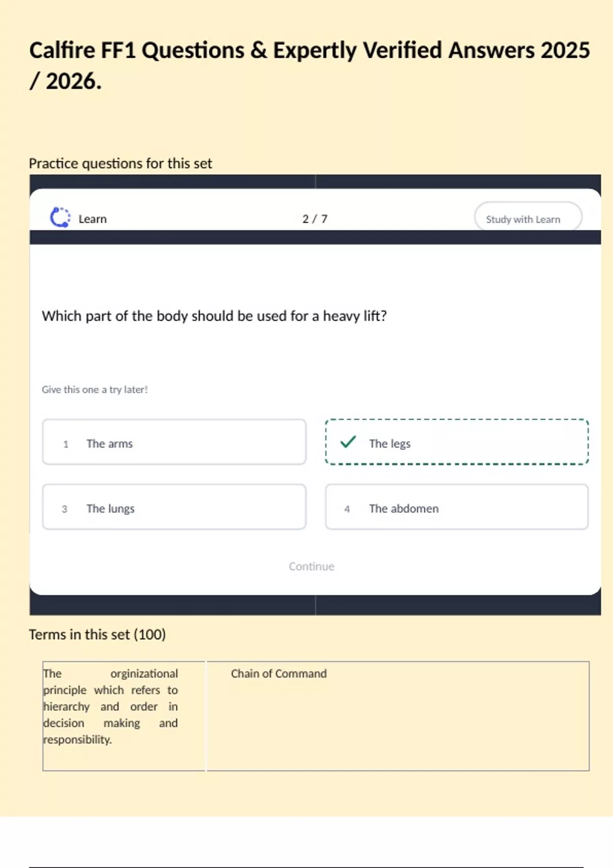Click the 2 / 7 progress counter
The width and height of the screenshot is (613, 868).
(x=315, y=219)
